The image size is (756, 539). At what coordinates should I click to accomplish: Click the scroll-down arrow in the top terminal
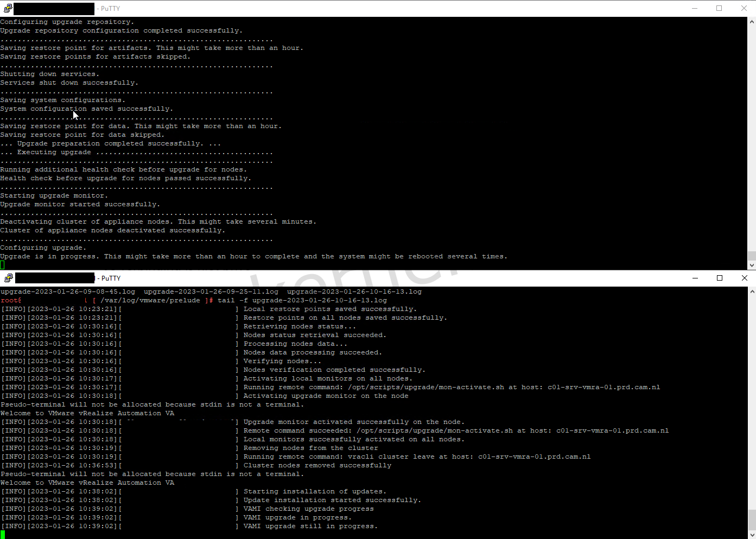(x=752, y=266)
